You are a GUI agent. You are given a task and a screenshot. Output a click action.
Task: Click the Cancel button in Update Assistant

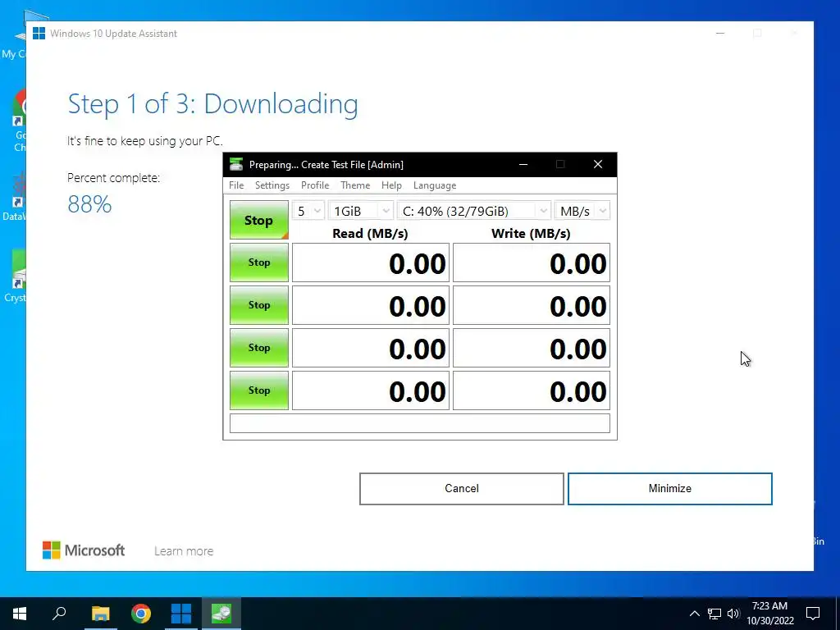(461, 489)
